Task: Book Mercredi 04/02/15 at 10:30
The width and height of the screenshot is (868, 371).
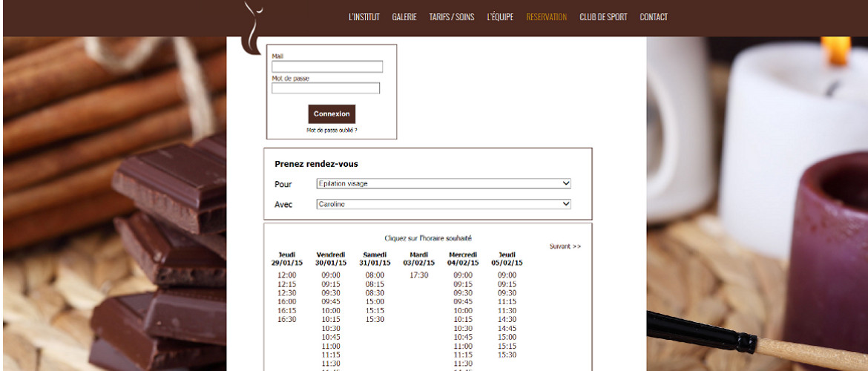Action: 464,329
